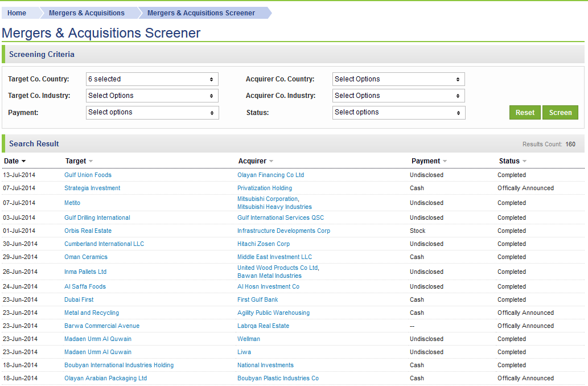The height and width of the screenshot is (386, 588).
Task: Click the 30-Jun-2014 date cell
Action: click(x=20, y=244)
